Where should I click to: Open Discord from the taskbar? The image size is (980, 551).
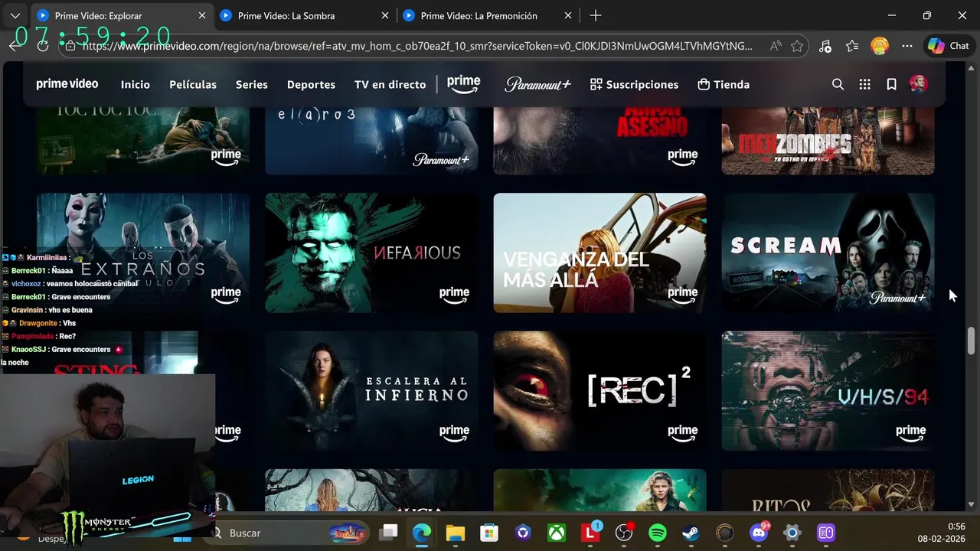tap(759, 533)
